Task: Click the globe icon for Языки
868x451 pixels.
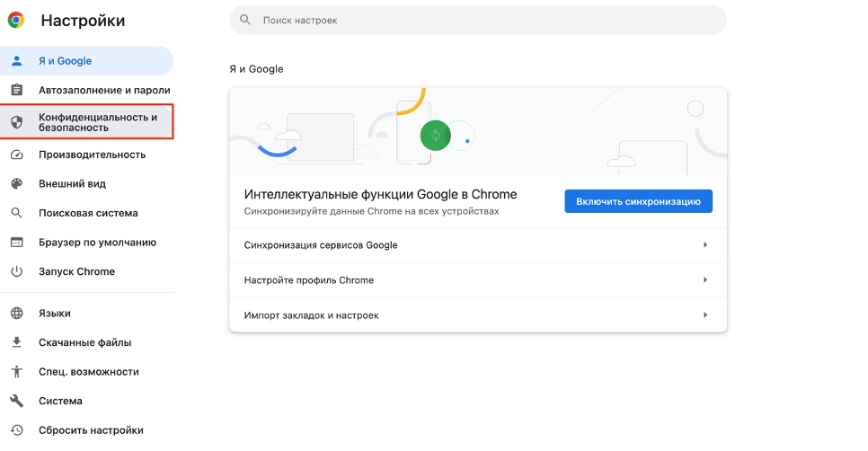Action: pos(16,314)
